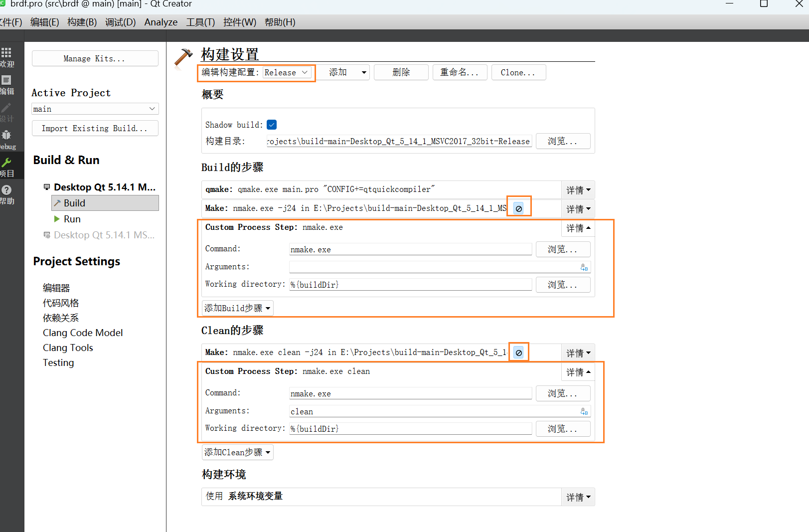Open the 构建(B) menu
The image size is (809, 532).
[82, 22]
